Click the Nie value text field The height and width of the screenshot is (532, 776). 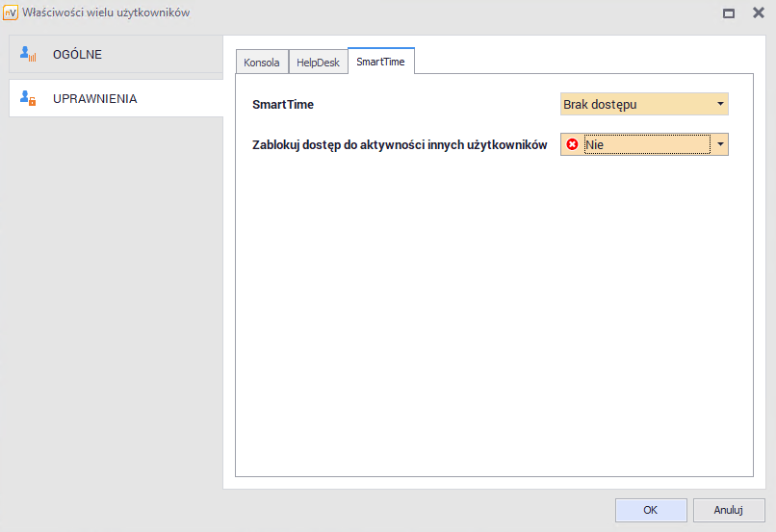point(645,144)
